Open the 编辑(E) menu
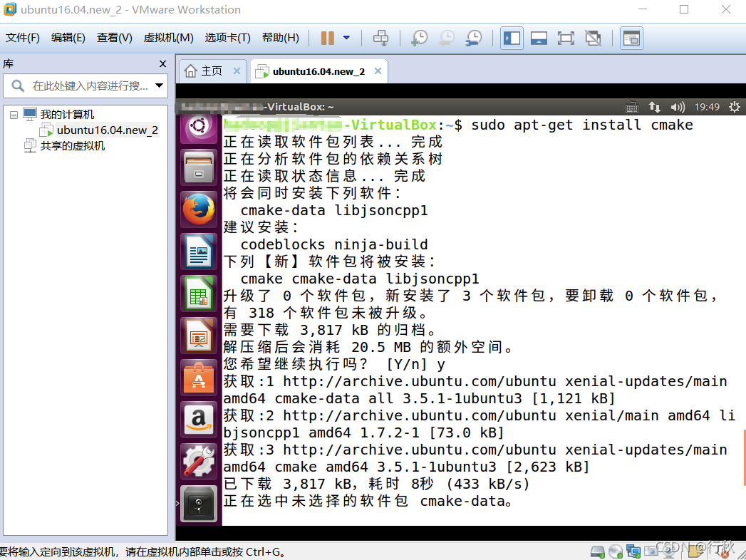The image size is (746, 560). tap(68, 38)
